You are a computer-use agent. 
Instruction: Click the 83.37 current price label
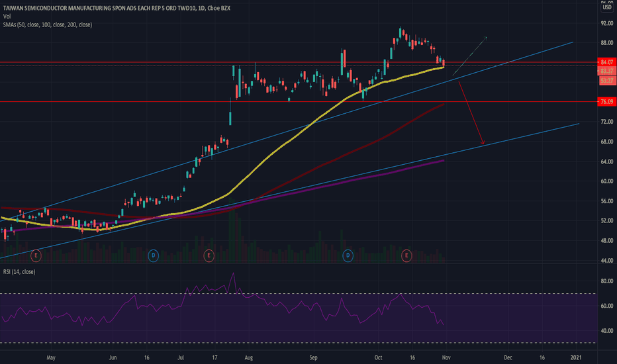coord(607,71)
